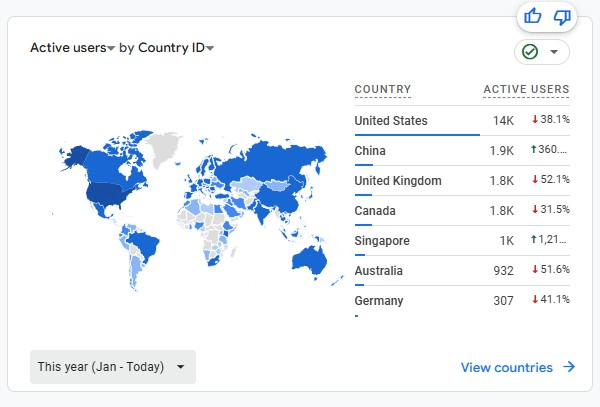This screenshot has width=600, height=407.
Task: Click the Singapore country entry
Action: [382, 241]
